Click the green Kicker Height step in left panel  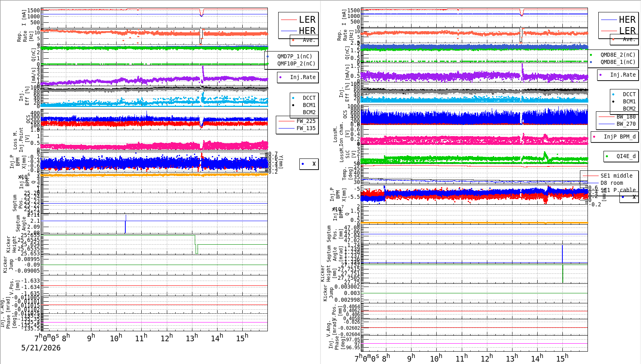196,244
